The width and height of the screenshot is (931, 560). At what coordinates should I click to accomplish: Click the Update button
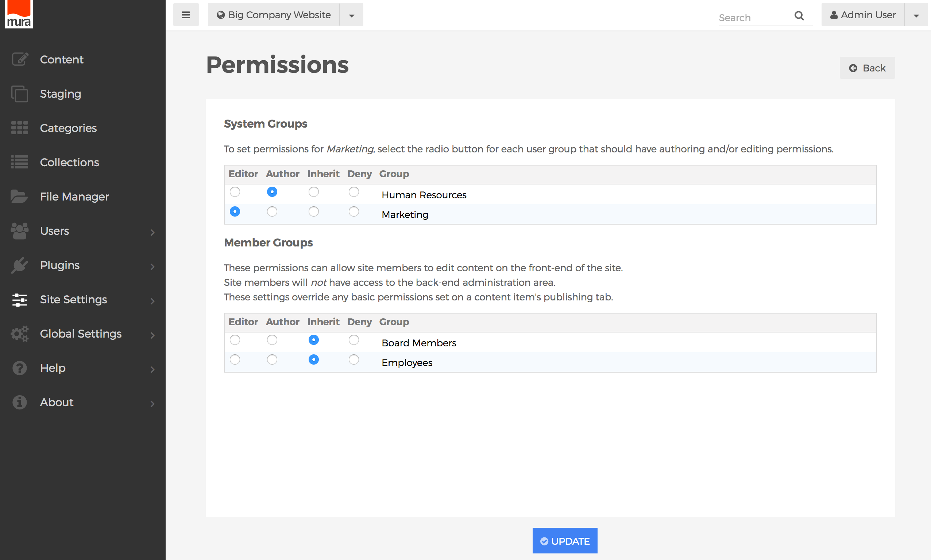[564, 541]
